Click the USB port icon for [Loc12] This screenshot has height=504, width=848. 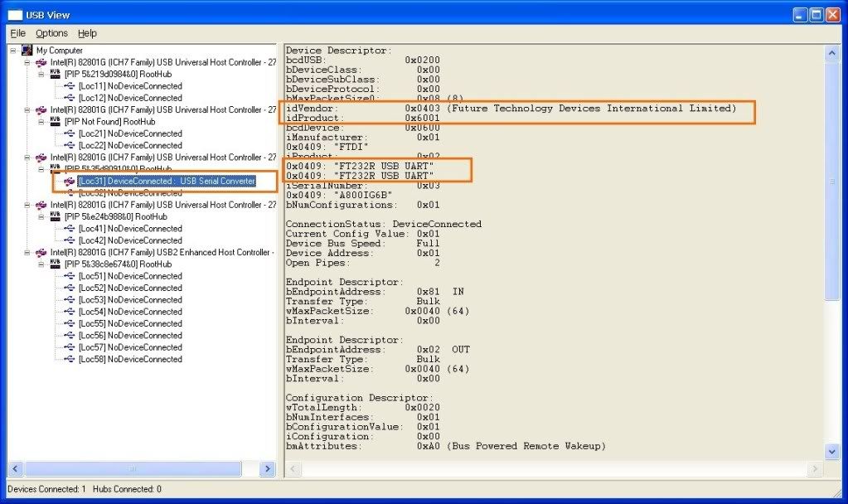pyautogui.click(x=70, y=98)
